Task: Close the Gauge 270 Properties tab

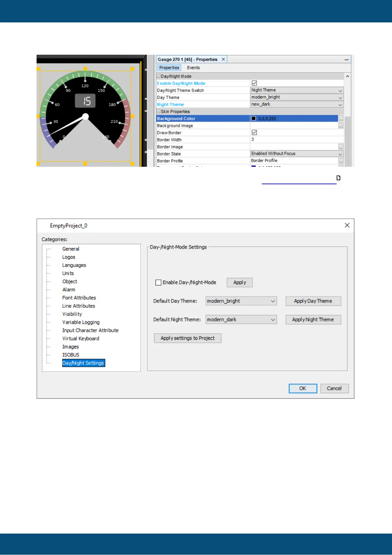Action: 223,59
